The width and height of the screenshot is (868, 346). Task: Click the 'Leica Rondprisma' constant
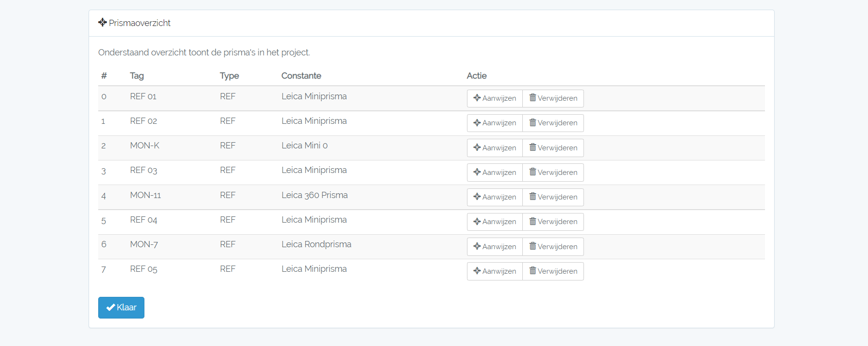(x=316, y=244)
